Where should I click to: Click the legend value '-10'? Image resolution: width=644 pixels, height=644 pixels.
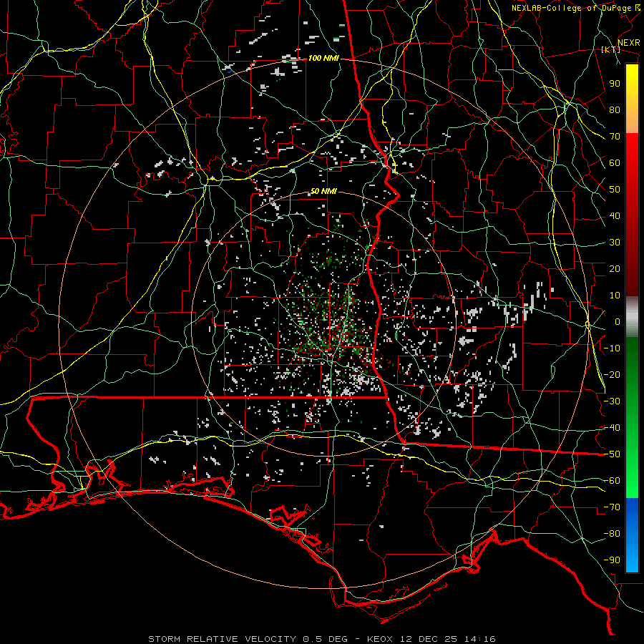(612, 348)
